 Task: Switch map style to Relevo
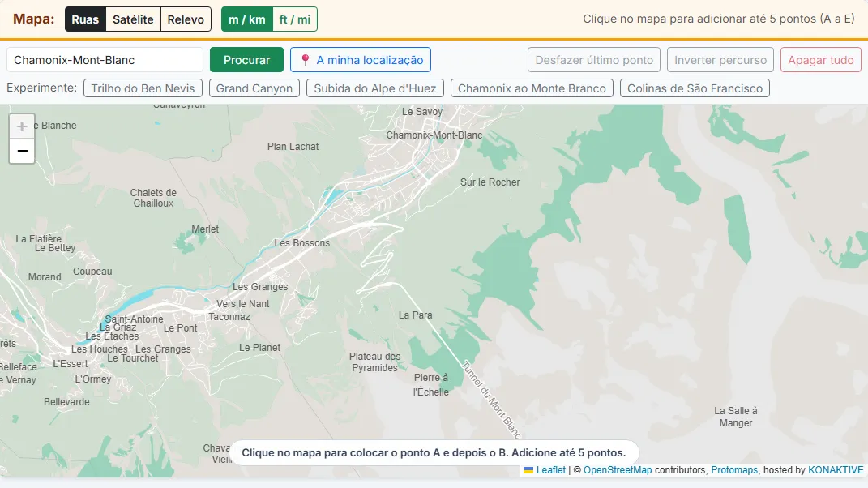[x=186, y=19]
